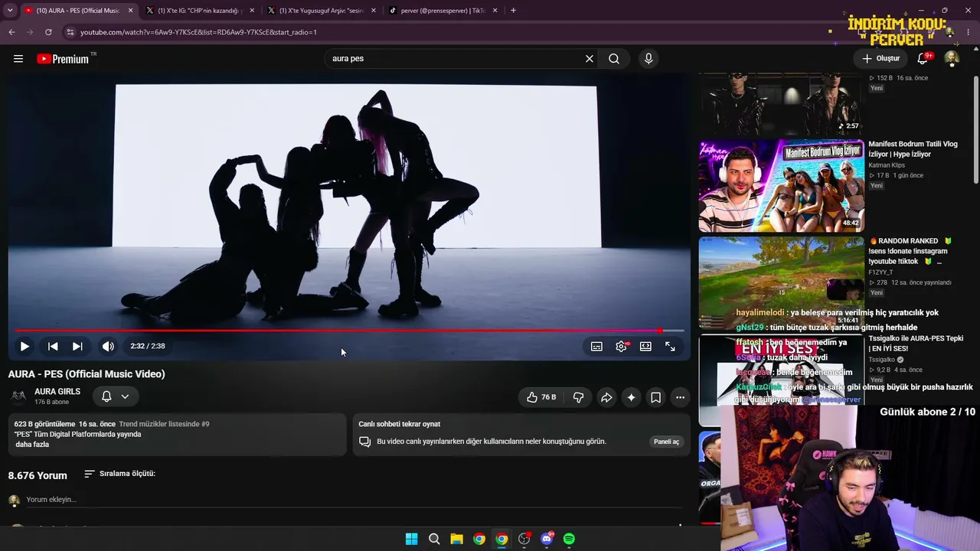Expand the AURA GIRLS notification preferences dropdown
The width and height of the screenshot is (980, 551).
116,396
